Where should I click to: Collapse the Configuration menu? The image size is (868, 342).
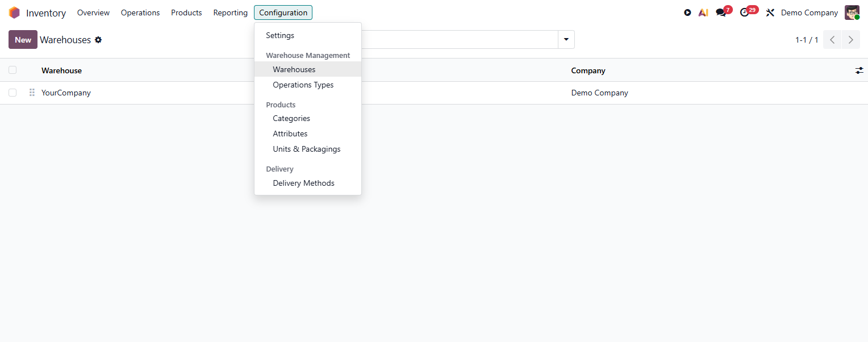[283, 12]
